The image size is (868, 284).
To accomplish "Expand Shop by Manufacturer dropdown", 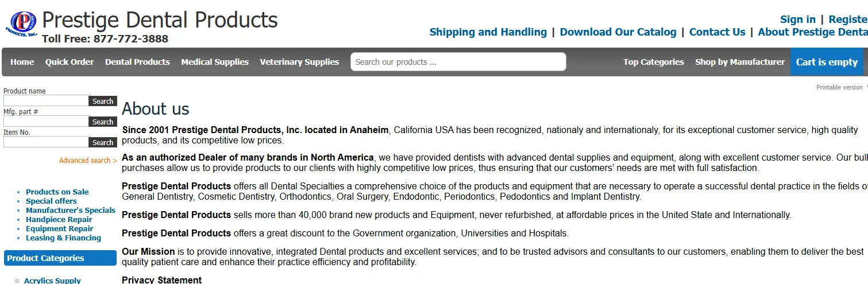I will coord(740,62).
